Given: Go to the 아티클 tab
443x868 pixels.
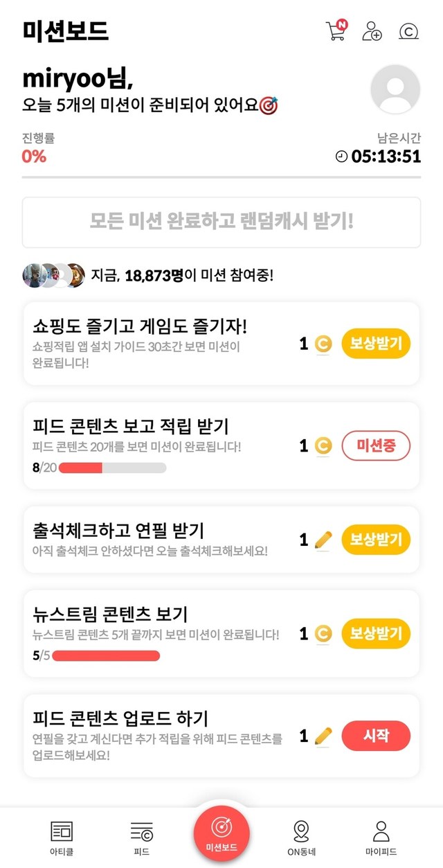Looking at the screenshot, I should click(62, 837).
